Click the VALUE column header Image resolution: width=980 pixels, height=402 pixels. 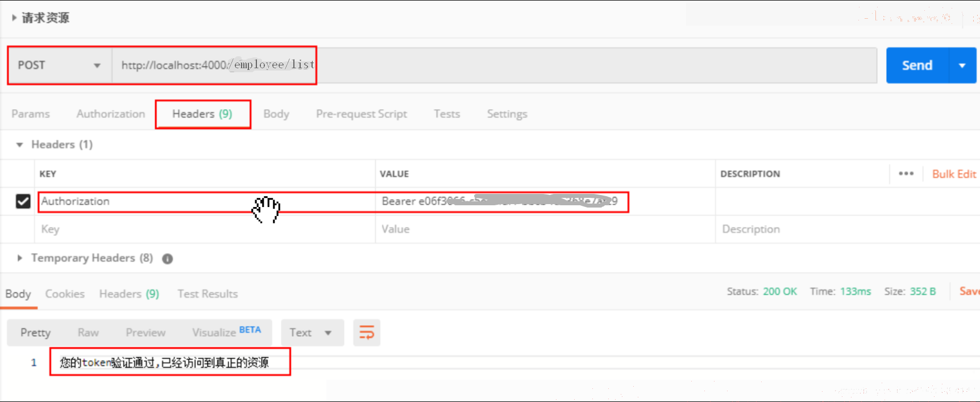click(395, 174)
